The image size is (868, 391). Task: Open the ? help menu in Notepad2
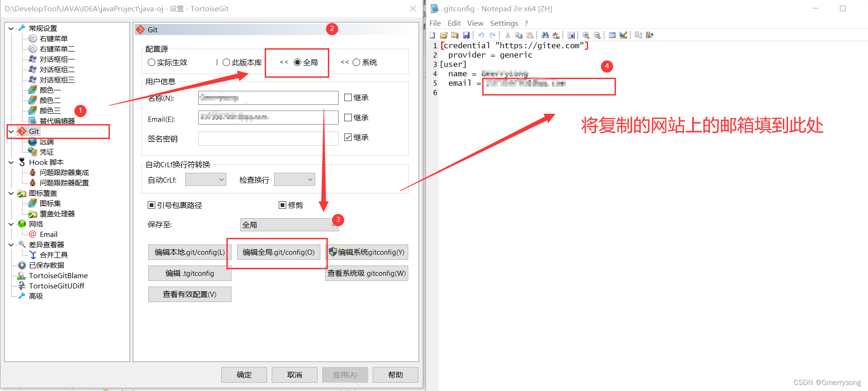pyautogui.click(x=526, y=23)
